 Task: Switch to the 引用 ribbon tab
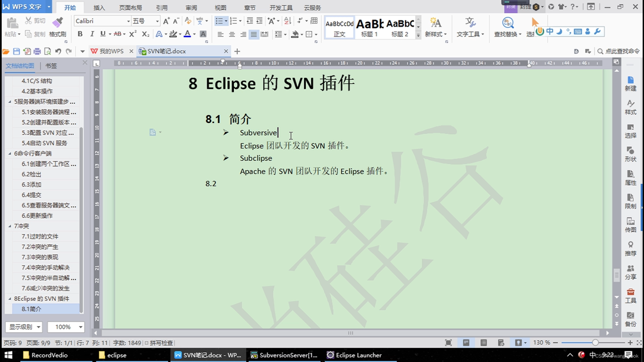[162, 7]
